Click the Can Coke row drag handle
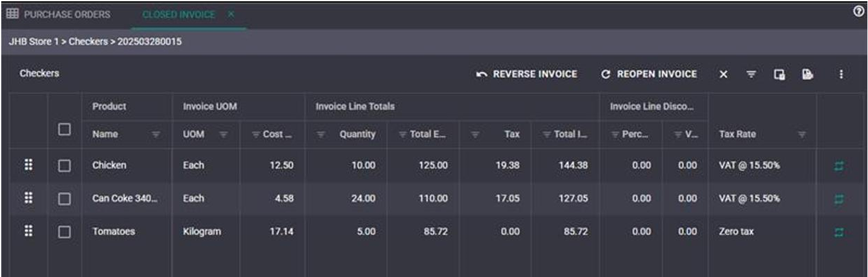Screen dimensions: 868x277 point(28,198)
